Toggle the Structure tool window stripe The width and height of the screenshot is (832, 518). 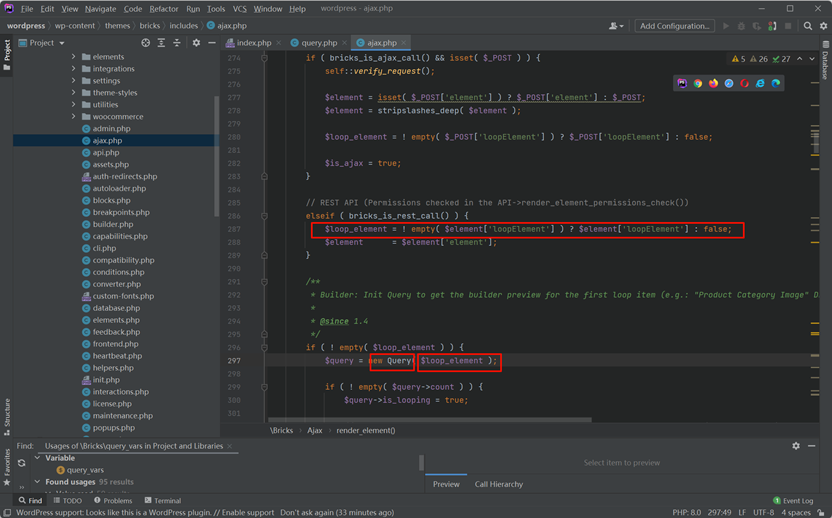coord(7,417)
